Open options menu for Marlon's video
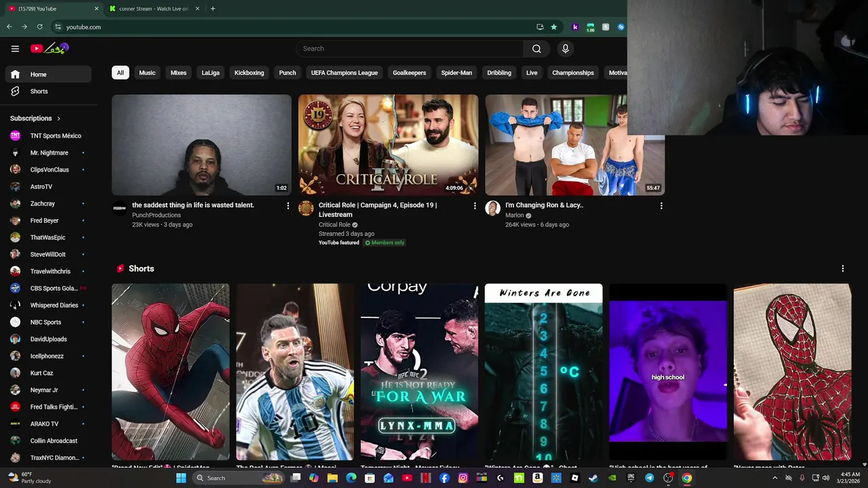This screenshot has height=488, width=868. tap(661, 205)
